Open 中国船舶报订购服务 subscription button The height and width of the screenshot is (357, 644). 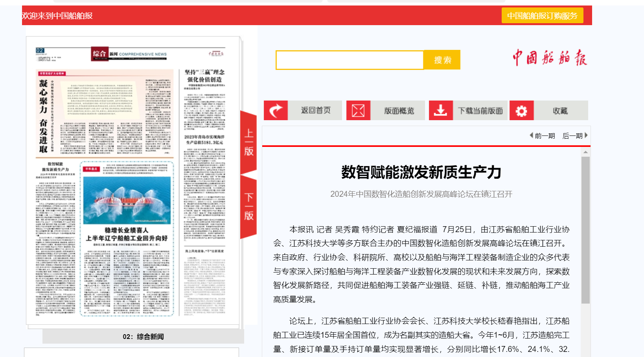tap(542, 16)
